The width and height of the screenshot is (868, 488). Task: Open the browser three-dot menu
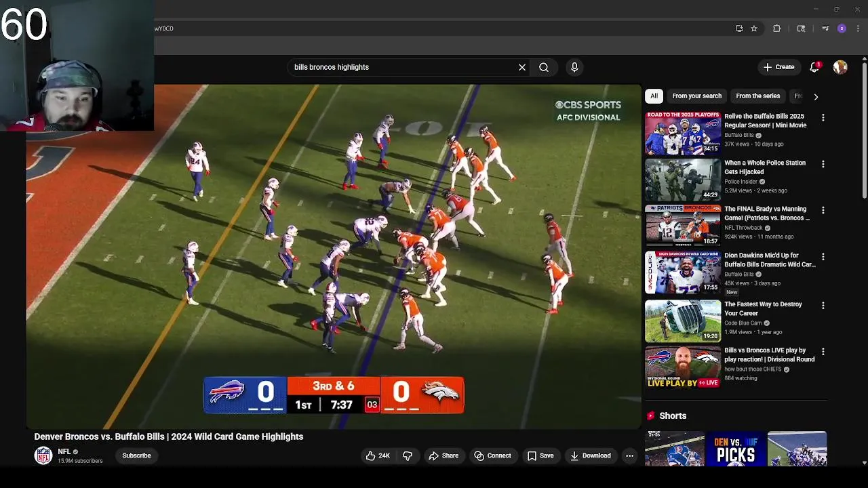click(x=858, y=28)
